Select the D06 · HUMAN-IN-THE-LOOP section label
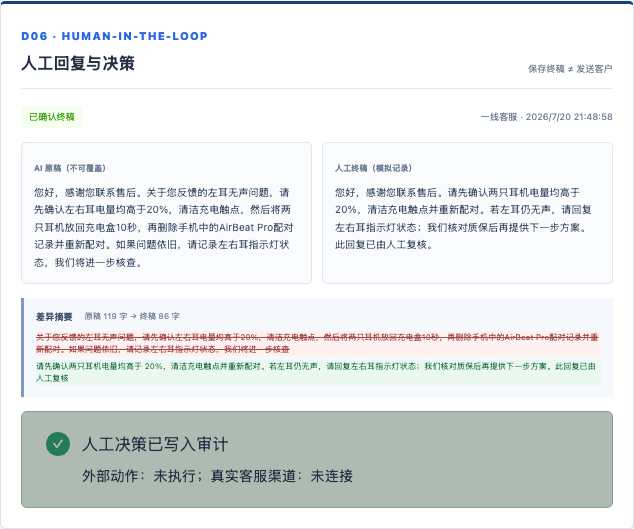The image size is (634, 529). point(114,36)
